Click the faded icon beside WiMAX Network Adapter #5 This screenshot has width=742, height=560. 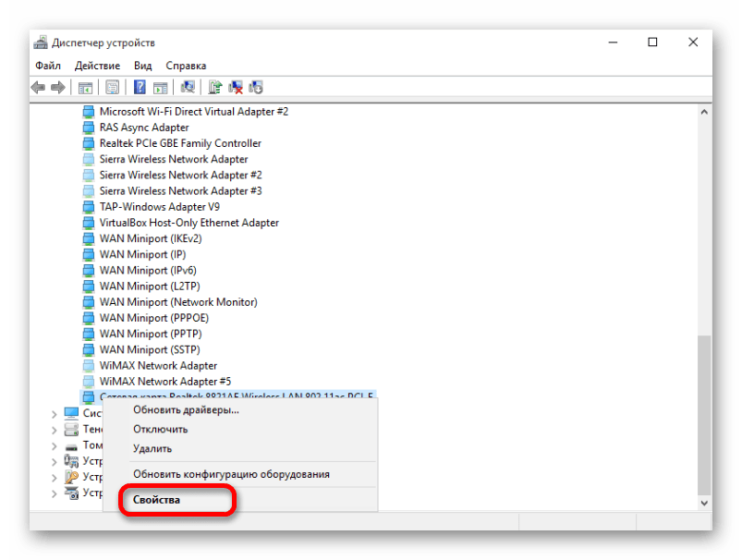click(89, 382)
